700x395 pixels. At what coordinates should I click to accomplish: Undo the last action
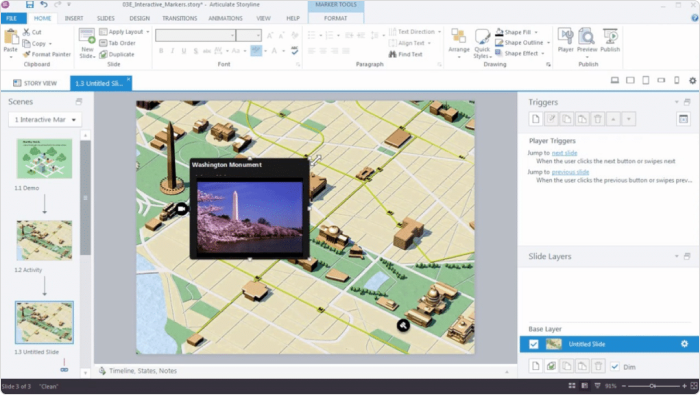pos(44,4)
